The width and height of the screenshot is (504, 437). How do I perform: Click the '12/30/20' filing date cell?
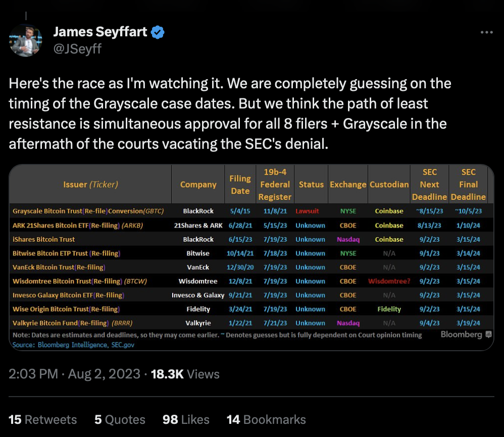tap(240, 267)
